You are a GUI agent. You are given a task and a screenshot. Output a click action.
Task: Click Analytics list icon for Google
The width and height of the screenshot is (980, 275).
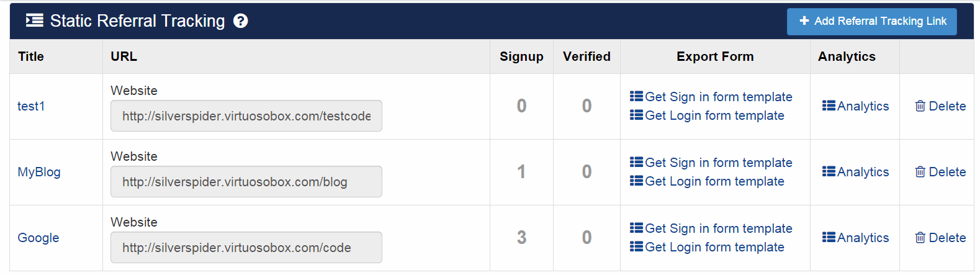click(x=829, y=238)
